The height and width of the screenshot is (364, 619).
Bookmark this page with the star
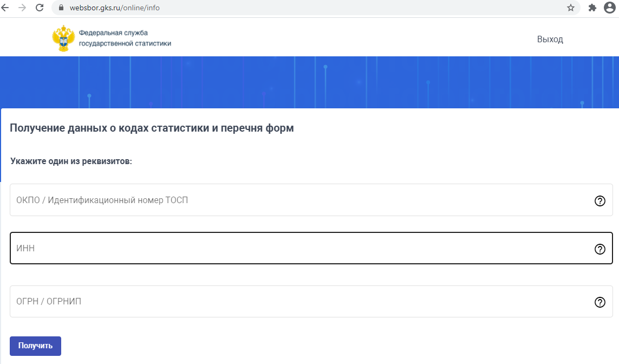tap(570, 8)
